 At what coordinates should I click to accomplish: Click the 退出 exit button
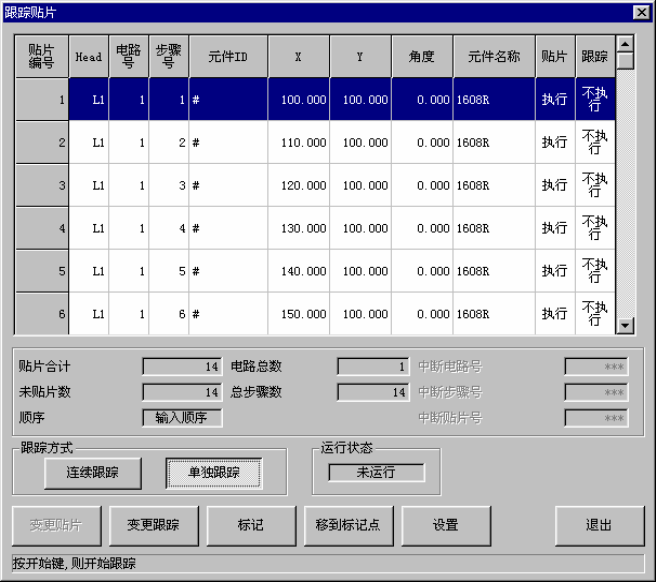pyautogui.click(x=600, y=526)
